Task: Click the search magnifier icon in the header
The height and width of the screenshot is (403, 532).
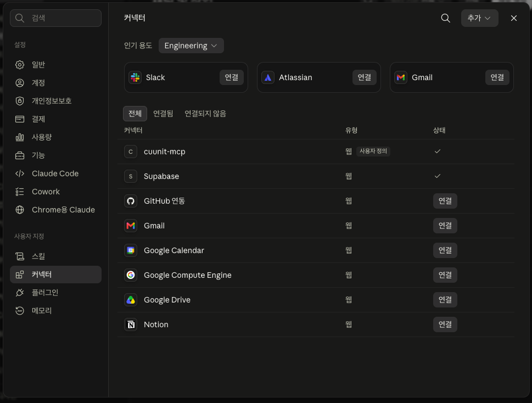Action: [x=445, y=18]
